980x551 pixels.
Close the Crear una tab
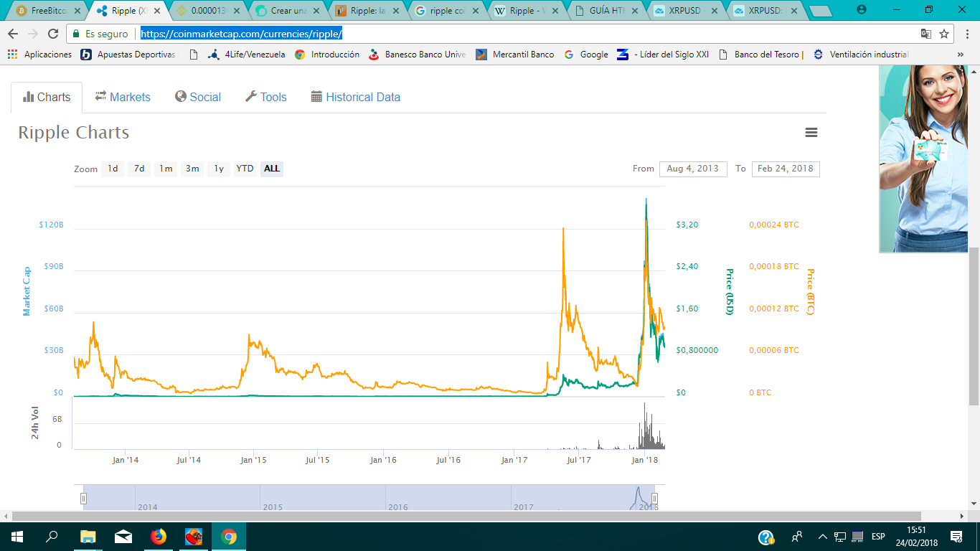(x=315, y=11)
